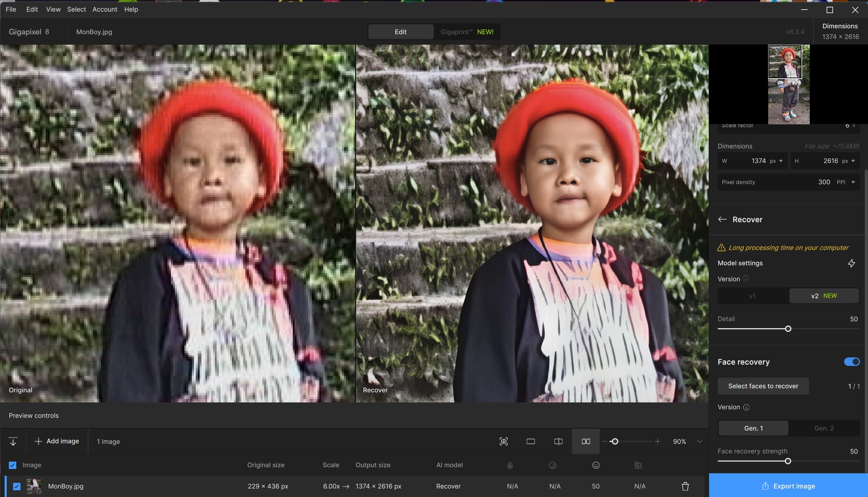Click the preview capture camera icon
This screenshot has width=868, height=497.
coord(504,441)
